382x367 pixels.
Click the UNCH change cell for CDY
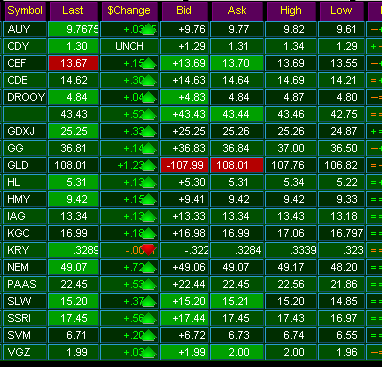(x=129, y=46)
